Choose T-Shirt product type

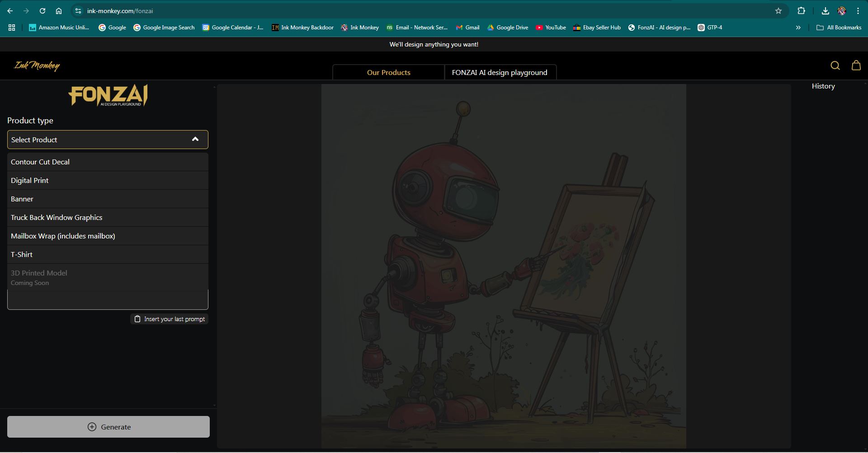[x=108, y=254]
